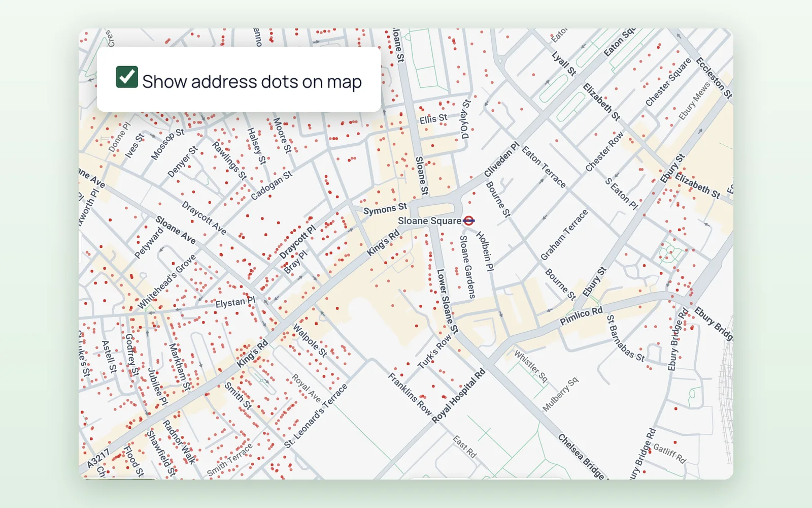Screen dimensions: 812x508
Task: Click the 'Whistler Sq' label
Action: 531,366
